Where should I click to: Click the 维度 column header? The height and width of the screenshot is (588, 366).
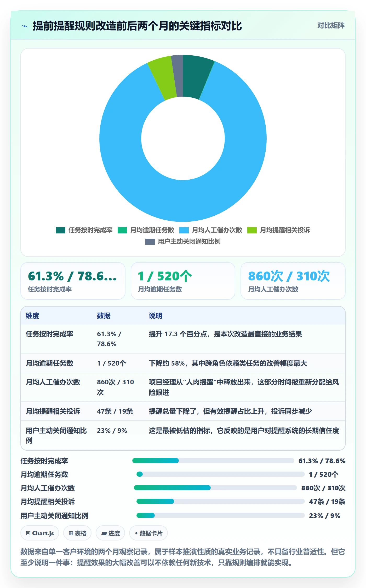point(32,316)
